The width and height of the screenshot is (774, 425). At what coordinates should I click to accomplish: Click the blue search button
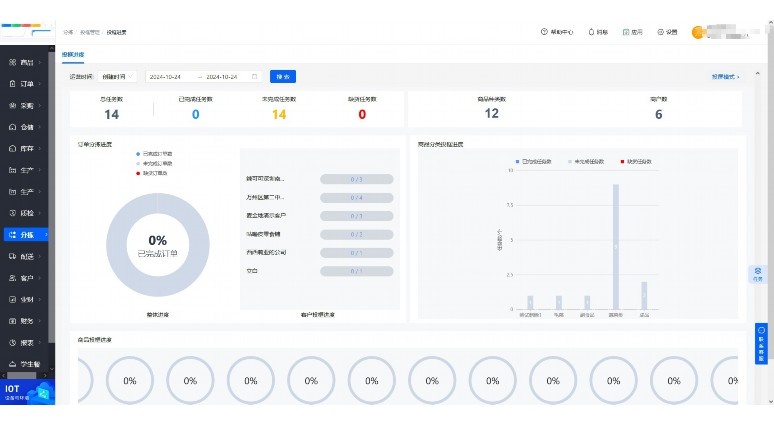[x=283, y=77]
